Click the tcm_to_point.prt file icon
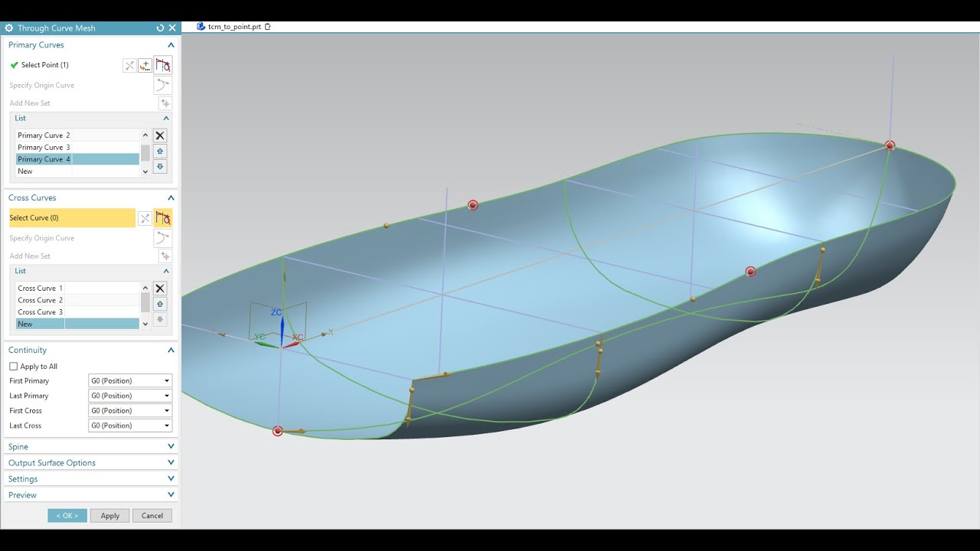980x551 pixels. (201, 26)
